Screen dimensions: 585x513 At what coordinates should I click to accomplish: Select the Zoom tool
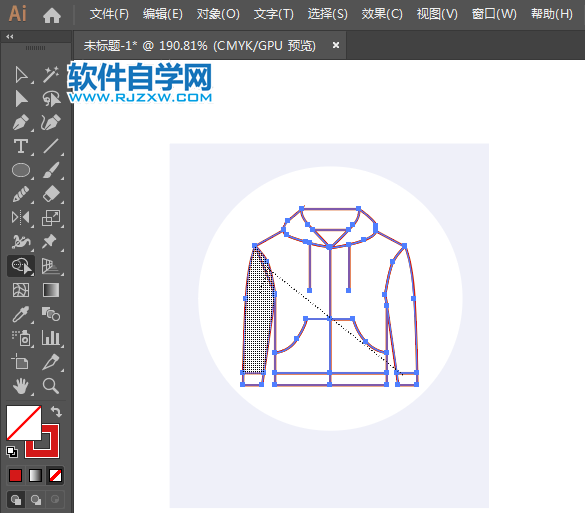51,386
